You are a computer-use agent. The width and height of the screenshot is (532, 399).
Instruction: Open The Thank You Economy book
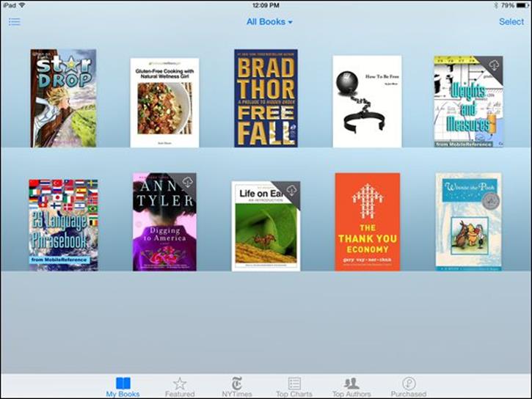368,222
